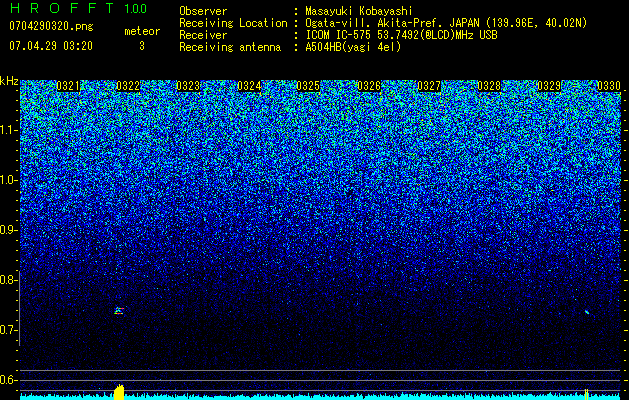Viewport: 629px width, 400px height.
Task: Click the kHz axis unit label
Action: pos(9,81)
